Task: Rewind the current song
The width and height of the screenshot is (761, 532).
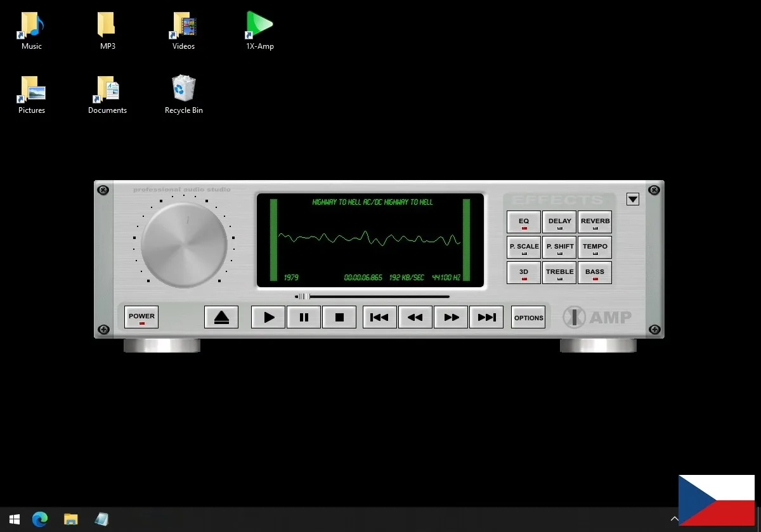Action: (x=415, y=317)
